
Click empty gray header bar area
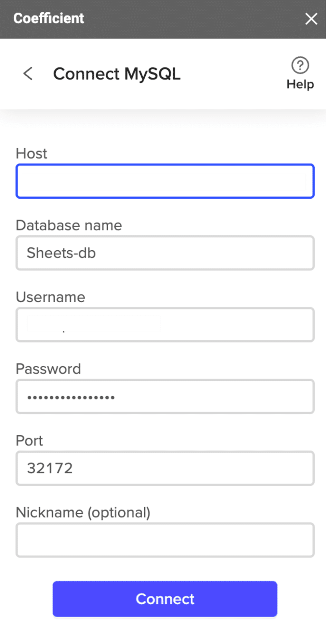193,19
